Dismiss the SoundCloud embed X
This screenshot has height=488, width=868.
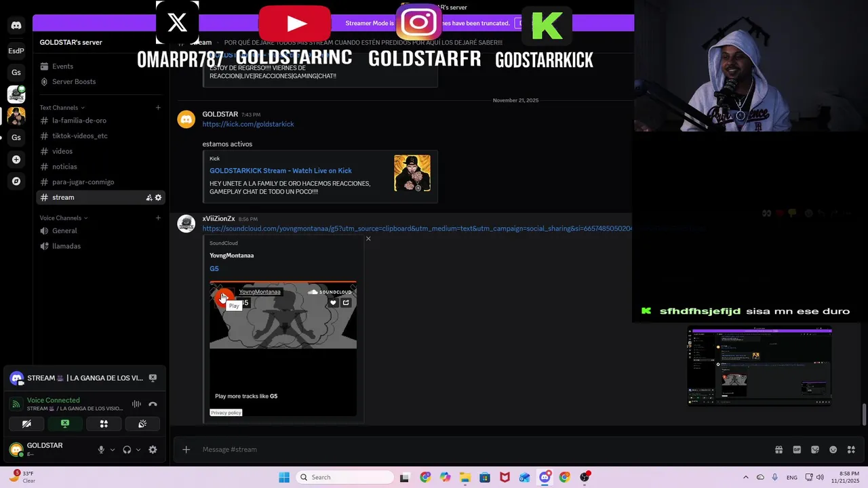(368, 239)
